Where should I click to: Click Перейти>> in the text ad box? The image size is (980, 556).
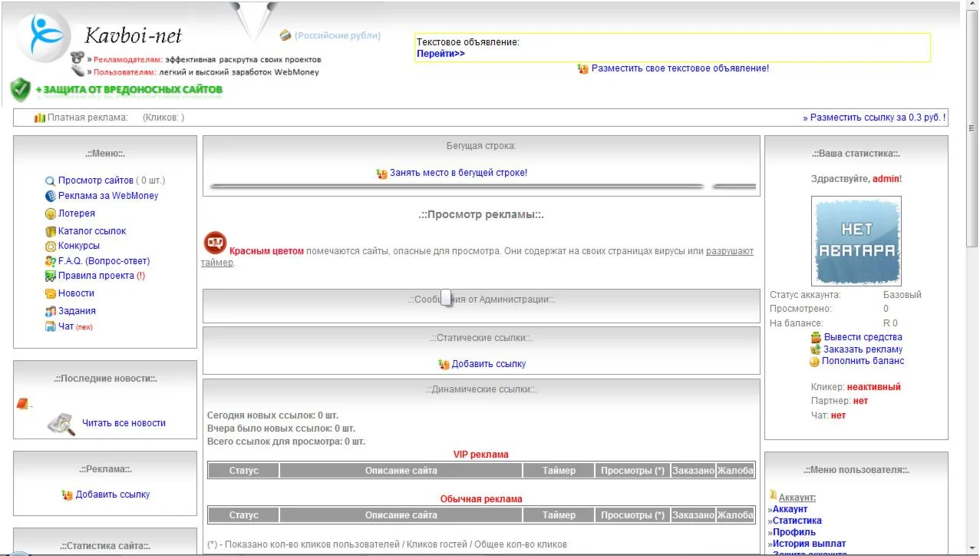[x=441, y=54]
